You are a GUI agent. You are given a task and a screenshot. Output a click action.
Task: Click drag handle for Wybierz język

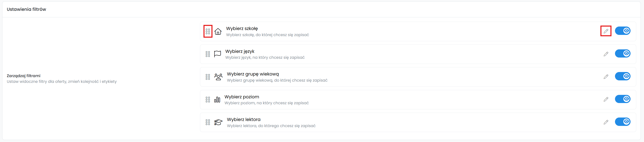pos(208,54)
